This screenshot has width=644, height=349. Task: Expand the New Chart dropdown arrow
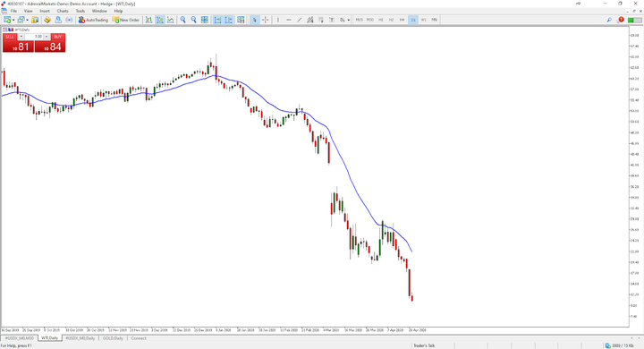tap(13, 20)
